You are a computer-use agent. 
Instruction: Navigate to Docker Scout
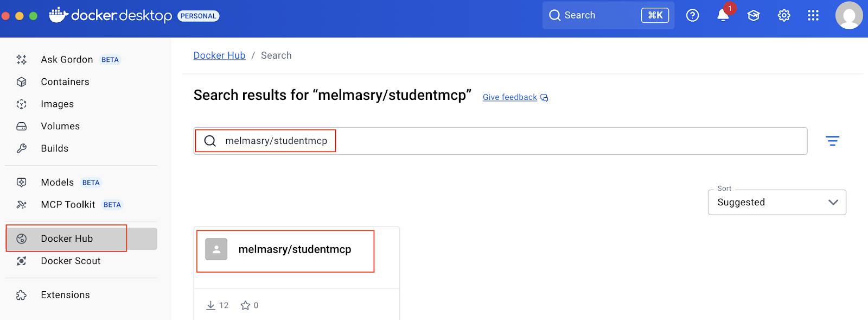pos(71,261)
